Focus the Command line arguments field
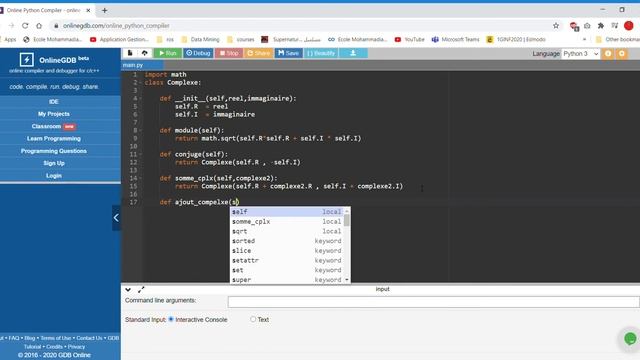Image resolution: width=640 pixels, height=360 pixels. click(433, 302)
